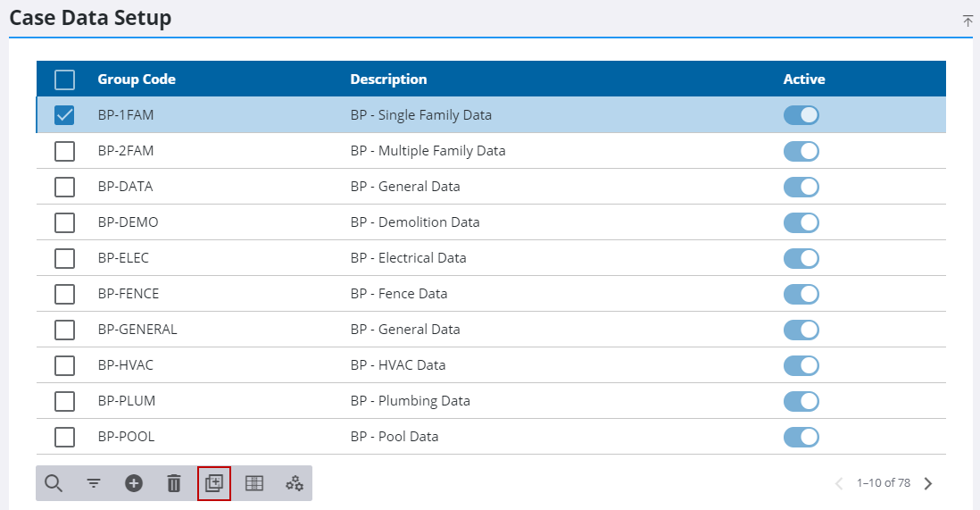
Task: Click 'BP - Demolition Data' description
Action: 415,222
